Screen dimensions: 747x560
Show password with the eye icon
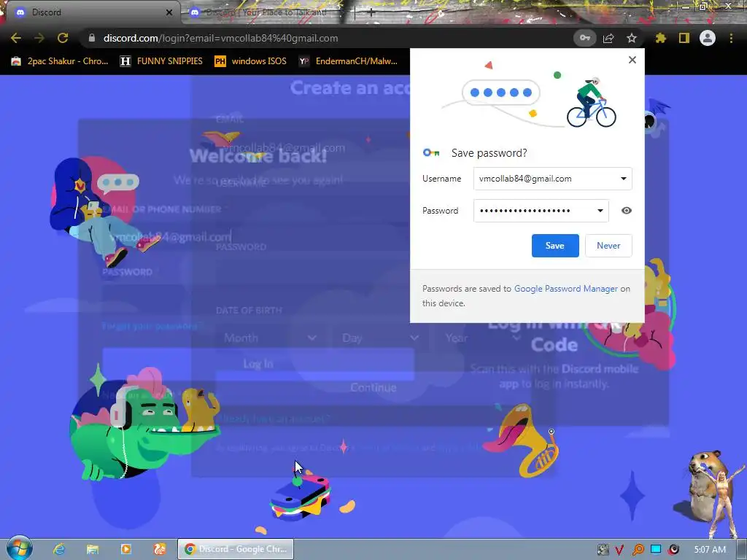click(627, 211)
